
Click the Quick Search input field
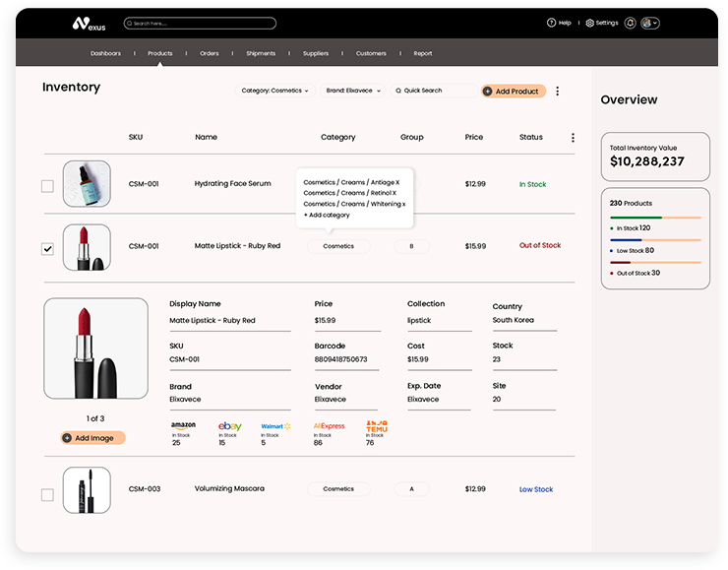pos(434,91)
